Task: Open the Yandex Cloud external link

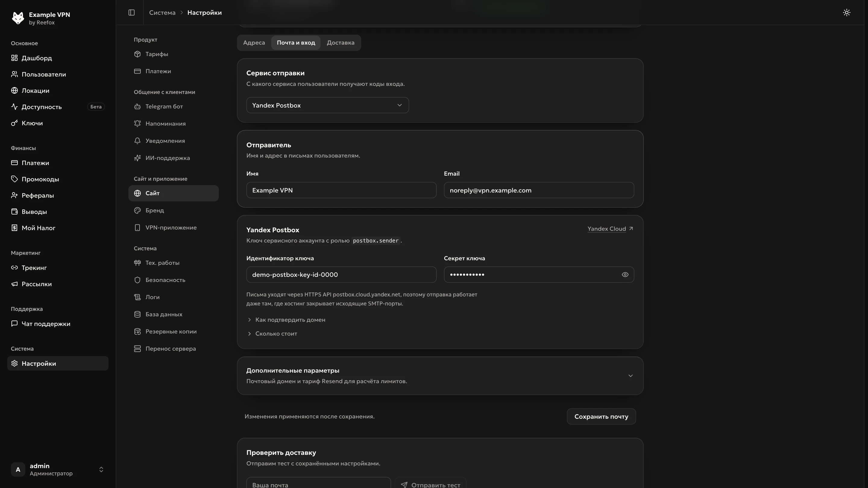Action: coord(610,229)
